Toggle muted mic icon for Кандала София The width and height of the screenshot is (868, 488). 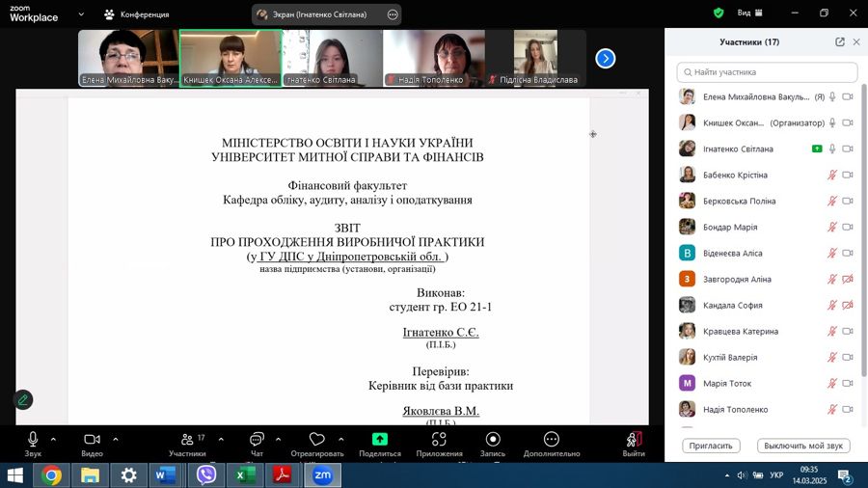click(x=832, y=305)
